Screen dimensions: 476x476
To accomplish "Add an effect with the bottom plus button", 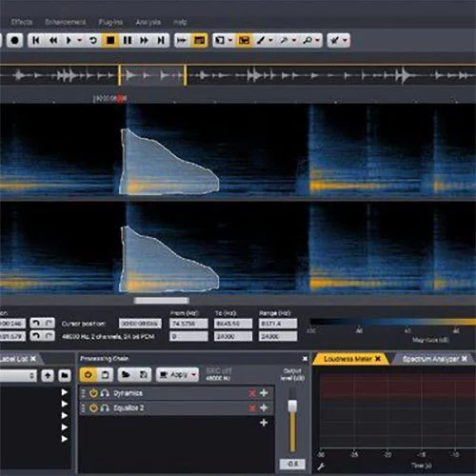I will tap(264, 423).
